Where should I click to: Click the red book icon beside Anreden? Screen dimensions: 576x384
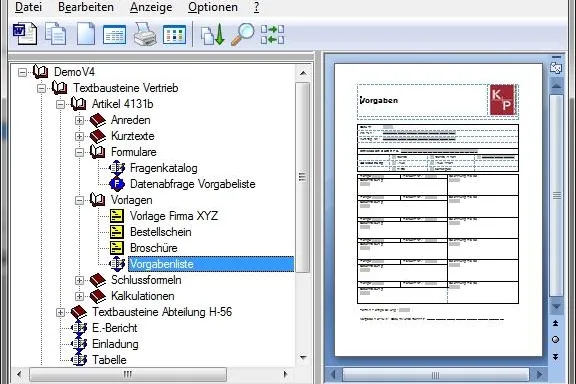tap(98, 120)
